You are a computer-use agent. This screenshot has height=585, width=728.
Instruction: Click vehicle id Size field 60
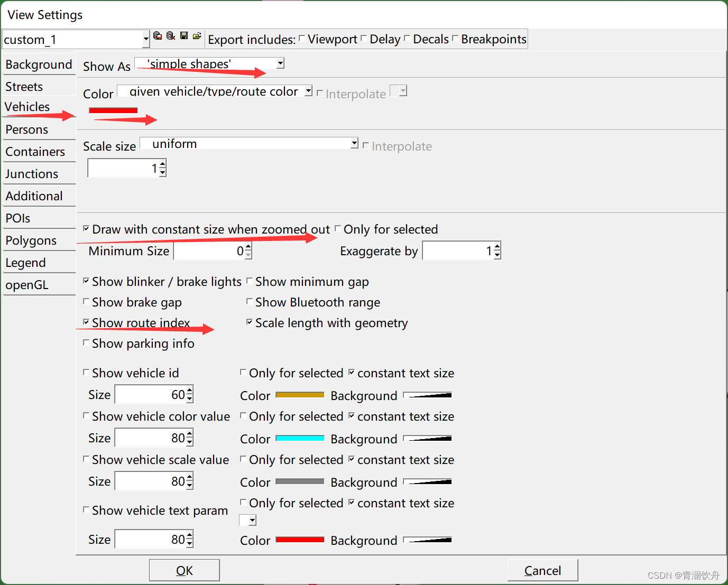[x=150, y=395]
